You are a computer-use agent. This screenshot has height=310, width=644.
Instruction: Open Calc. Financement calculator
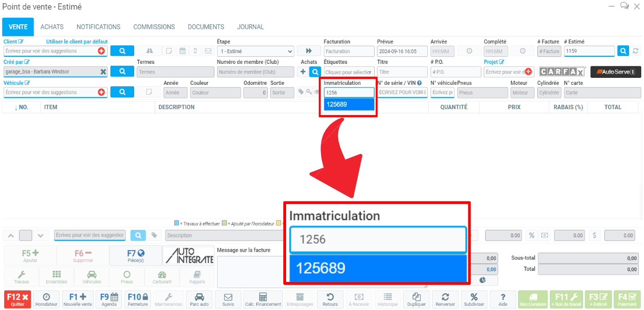(263, 299)
